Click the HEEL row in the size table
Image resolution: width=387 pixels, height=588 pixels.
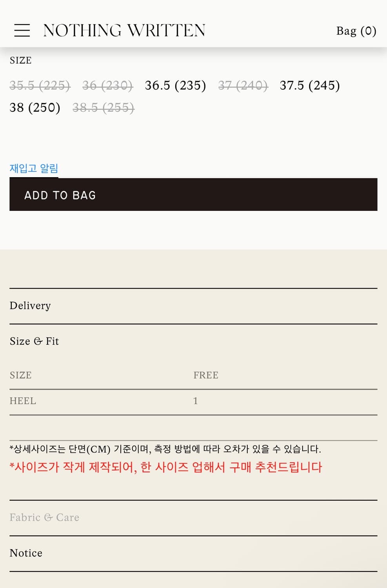click(x=23, y=401)
